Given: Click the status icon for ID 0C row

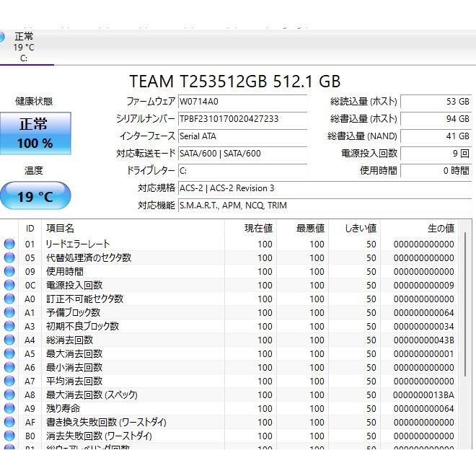Looking at the screenshot, I should coord(9,285).
